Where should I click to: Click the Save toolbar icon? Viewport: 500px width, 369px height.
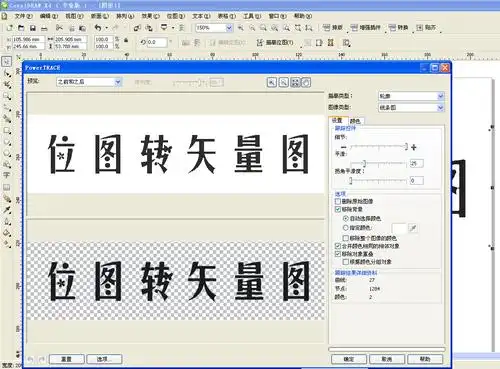pos(33,28)
